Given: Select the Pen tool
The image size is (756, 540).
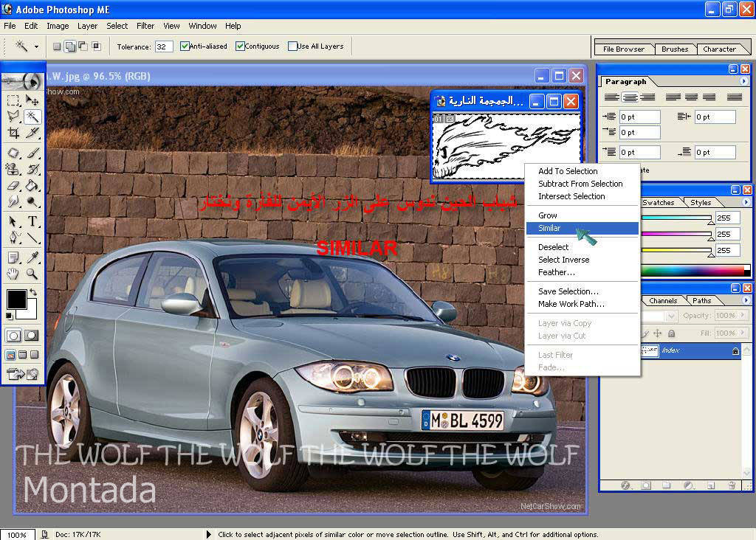Looking at the screenshot, I should click(x=13, y=238).
